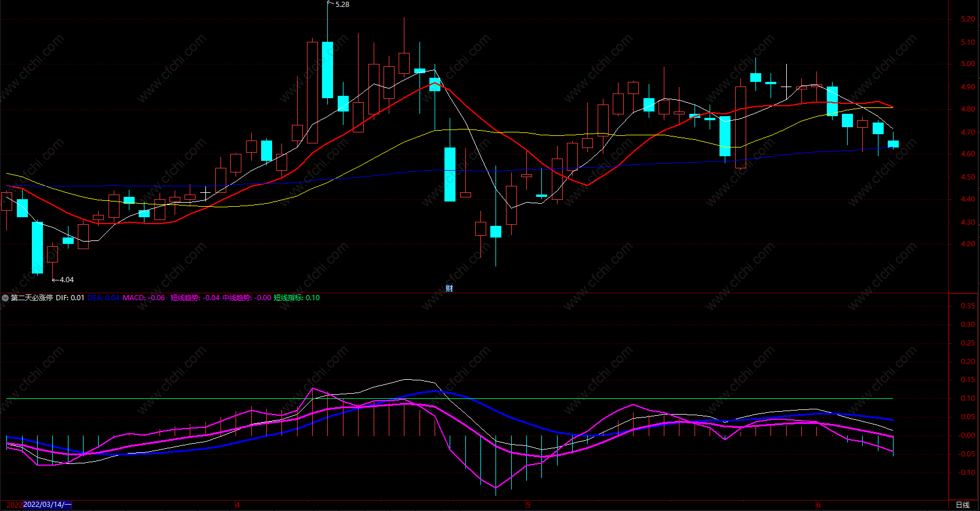Select the 短线趋势: -0.04 readout
Image resolution: width=980 pixels, height=511 pixels.
pyautogui.click(x=195, y=298)
